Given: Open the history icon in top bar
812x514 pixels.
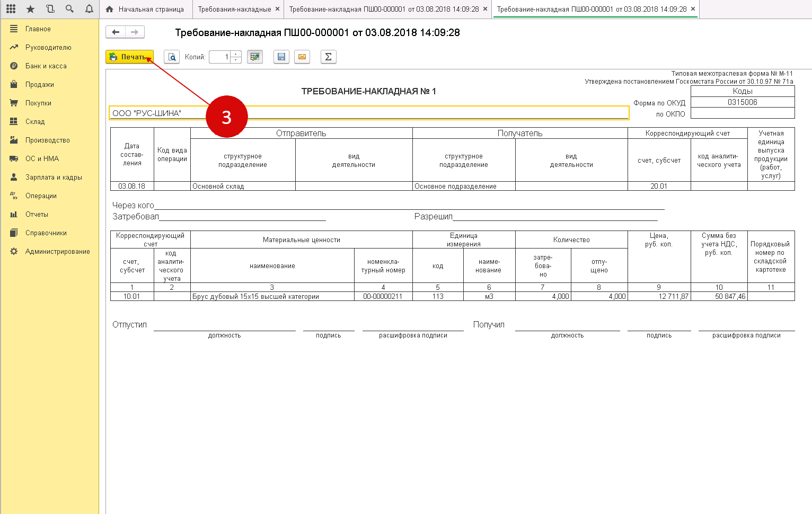Looking at the screenshot, I should 50,9.
